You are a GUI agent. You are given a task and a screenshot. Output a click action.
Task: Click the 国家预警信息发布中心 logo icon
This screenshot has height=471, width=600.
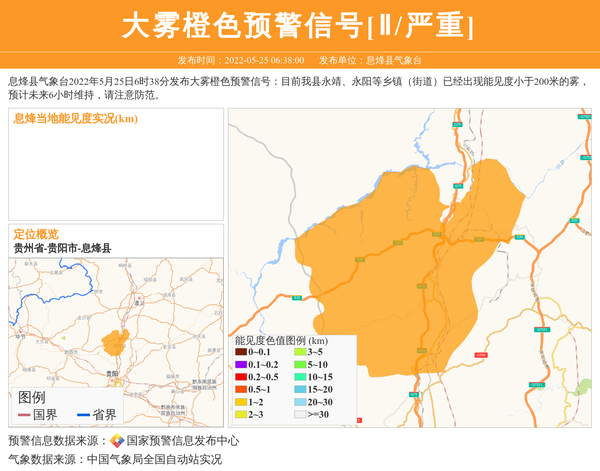click(117, 441)
